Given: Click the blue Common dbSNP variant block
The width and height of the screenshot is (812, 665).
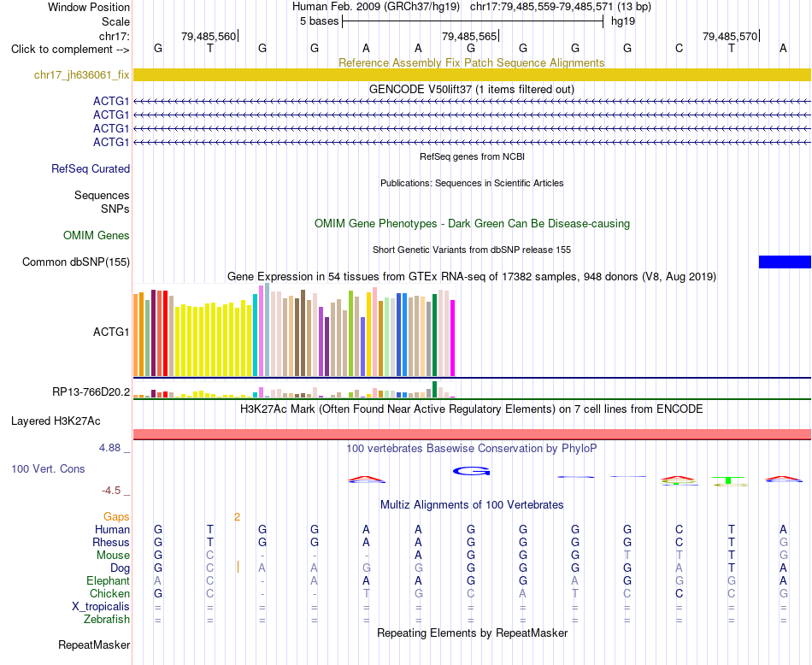Looking at the screenshot, I should 785,262.
